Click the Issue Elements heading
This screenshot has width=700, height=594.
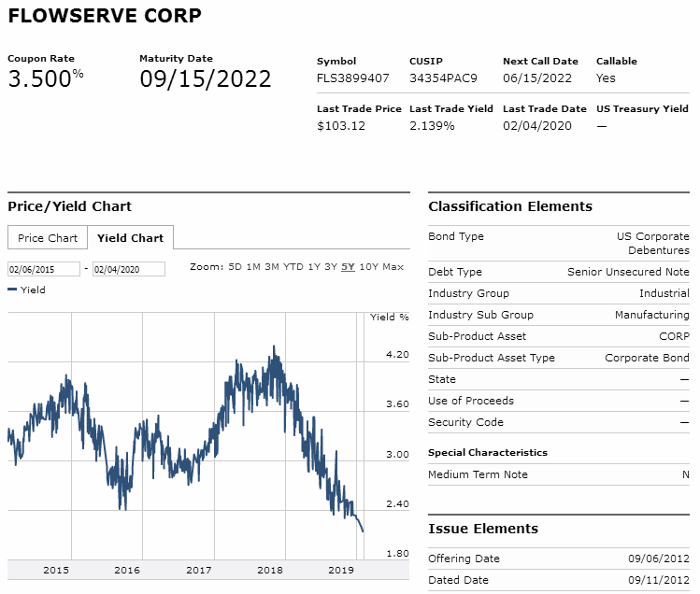483,529
